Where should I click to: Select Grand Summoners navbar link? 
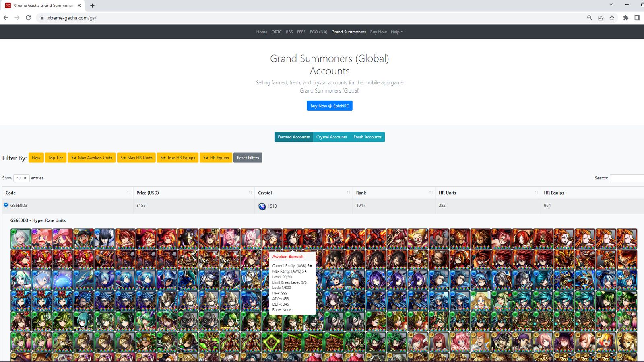(x=349, y=32)
